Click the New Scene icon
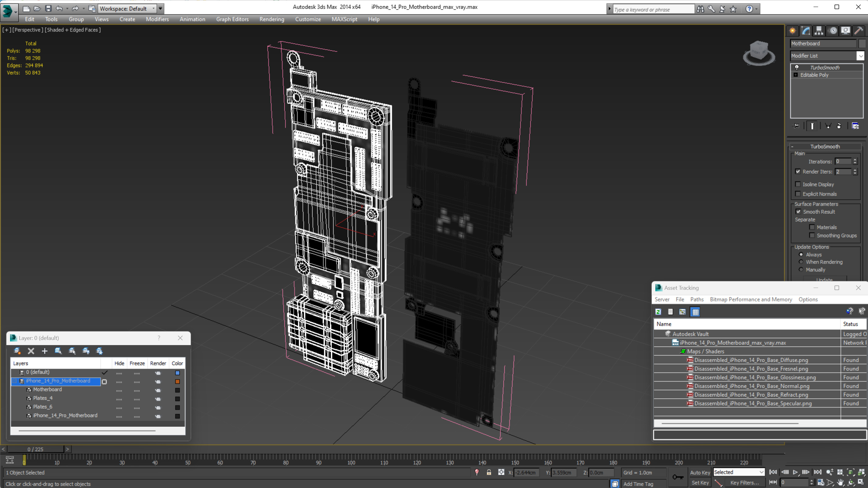Image resolution: width=868 pixels, height=488 pixels. coord(26,9)
